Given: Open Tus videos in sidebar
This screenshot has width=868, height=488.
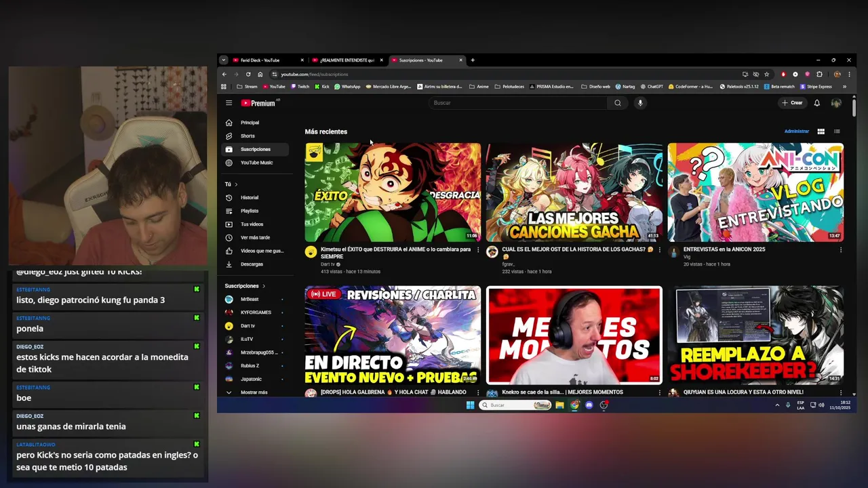Looking at the screenshot, I should tap(256, 224).
